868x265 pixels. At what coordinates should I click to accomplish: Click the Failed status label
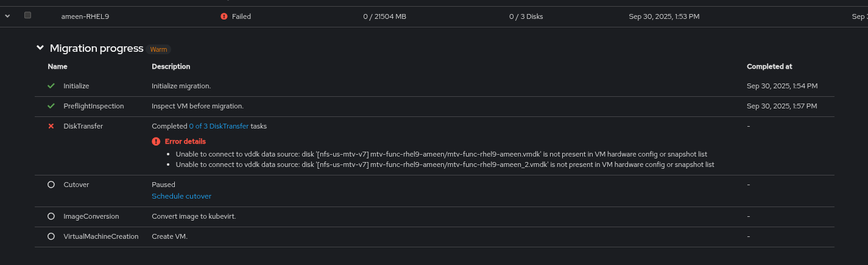(x=241, y=16)
